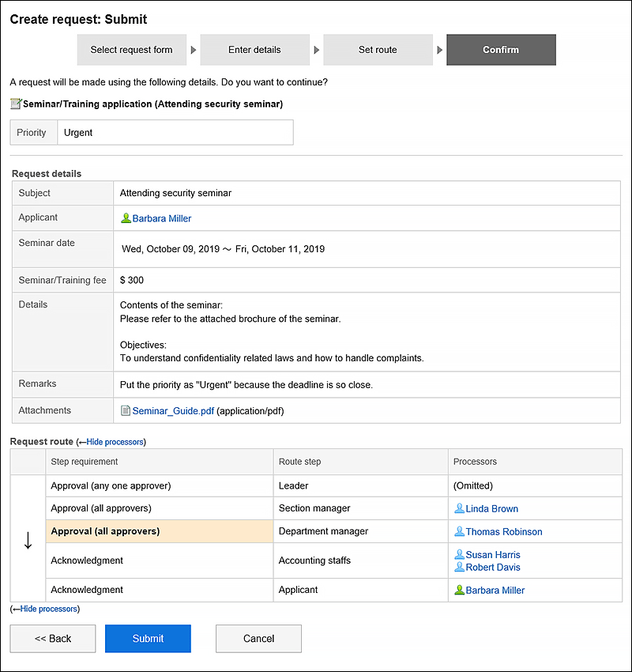Click the 'Department manager' route step
632x672 pixels.
[x=360, y=531]
